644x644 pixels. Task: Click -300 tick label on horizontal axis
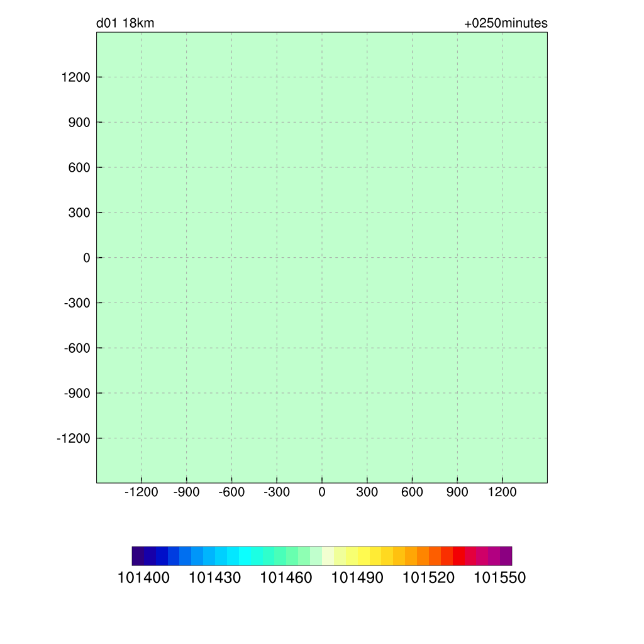point(276,492)
